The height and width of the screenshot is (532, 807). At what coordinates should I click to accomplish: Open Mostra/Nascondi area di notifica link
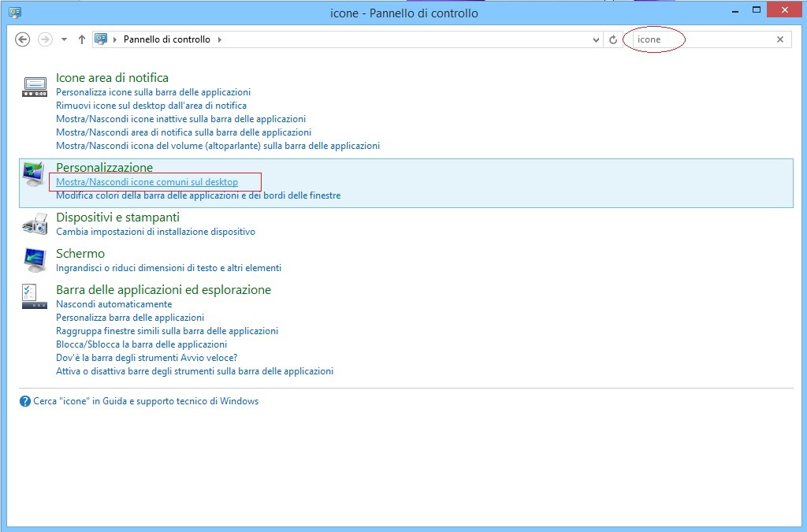pos(184,132)
